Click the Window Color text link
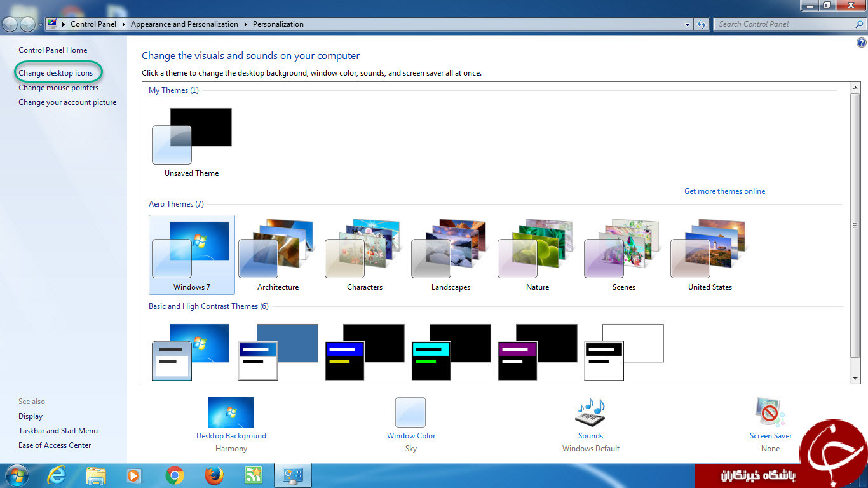The width and height of the screenshot is (868, 488). click(x=411, y=436)
